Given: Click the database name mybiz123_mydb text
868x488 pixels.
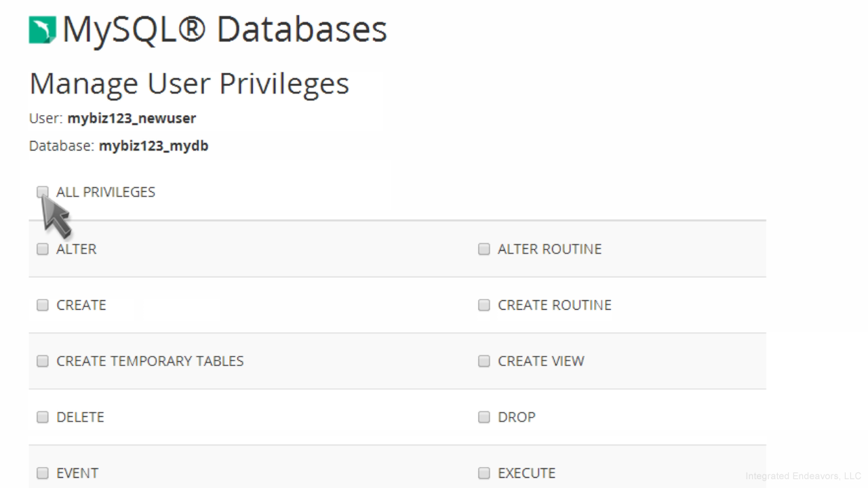Looking at the screenshot, I should [153, 146].
